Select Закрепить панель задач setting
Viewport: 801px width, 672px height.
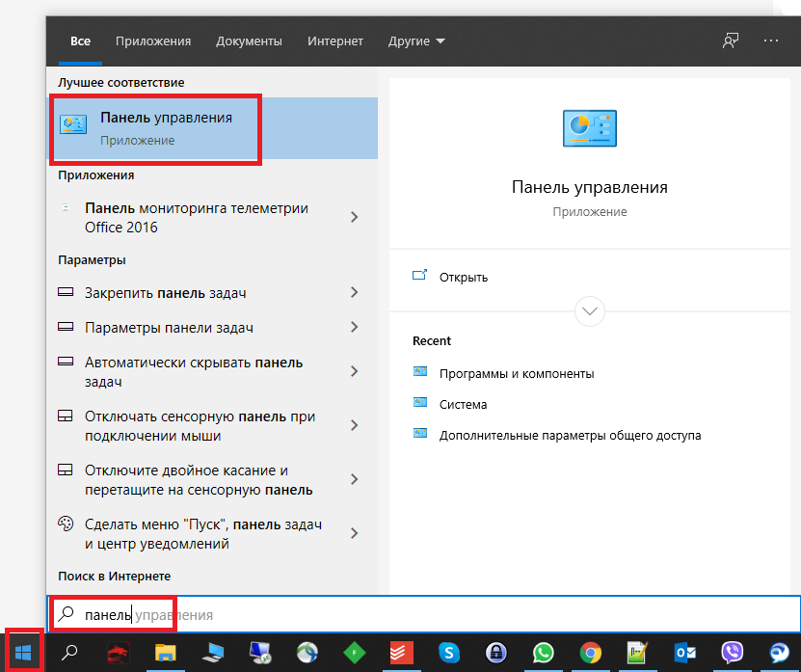tap(165, 293)
